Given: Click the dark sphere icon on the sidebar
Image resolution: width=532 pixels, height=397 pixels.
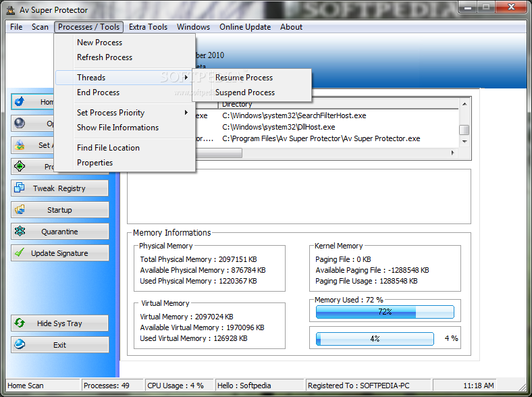Looking at the screenshot, I should [20, 123].
